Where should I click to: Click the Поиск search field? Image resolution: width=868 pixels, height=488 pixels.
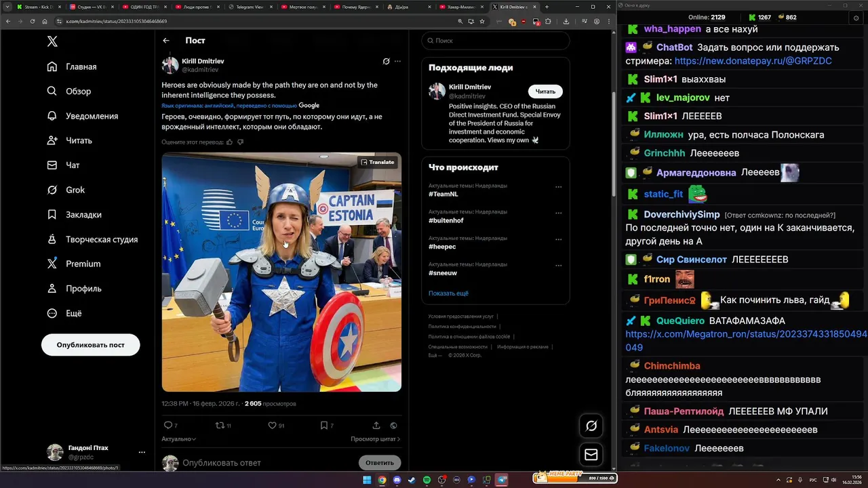click(x=496, y=41)
